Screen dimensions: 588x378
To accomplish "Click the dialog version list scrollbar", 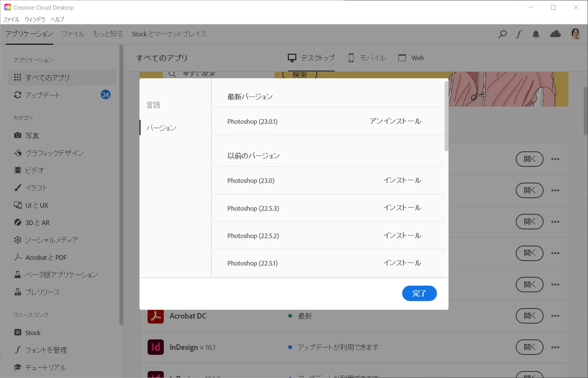I will 446,116.
